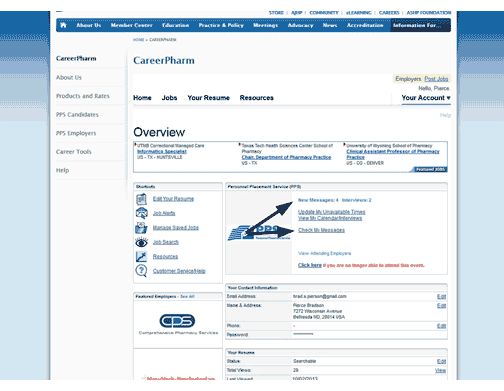Click the Edit Your Resume shortcut link

[173, 199]
